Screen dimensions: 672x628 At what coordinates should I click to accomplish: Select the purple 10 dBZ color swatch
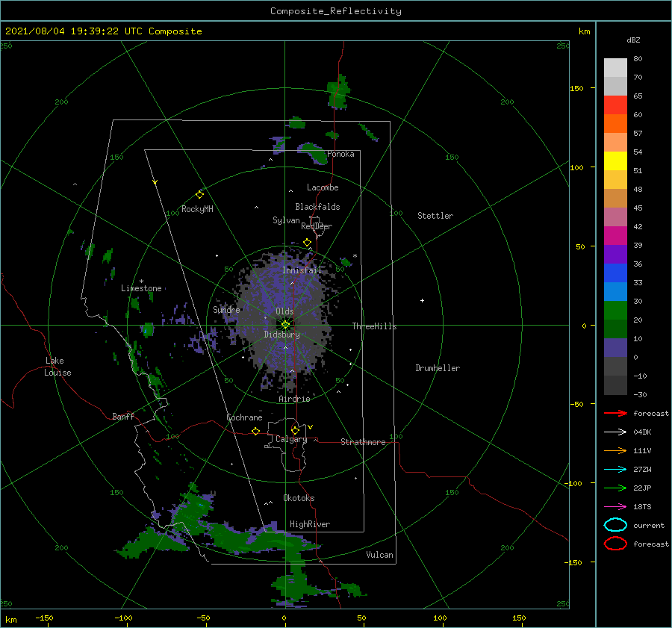(615, 348)
